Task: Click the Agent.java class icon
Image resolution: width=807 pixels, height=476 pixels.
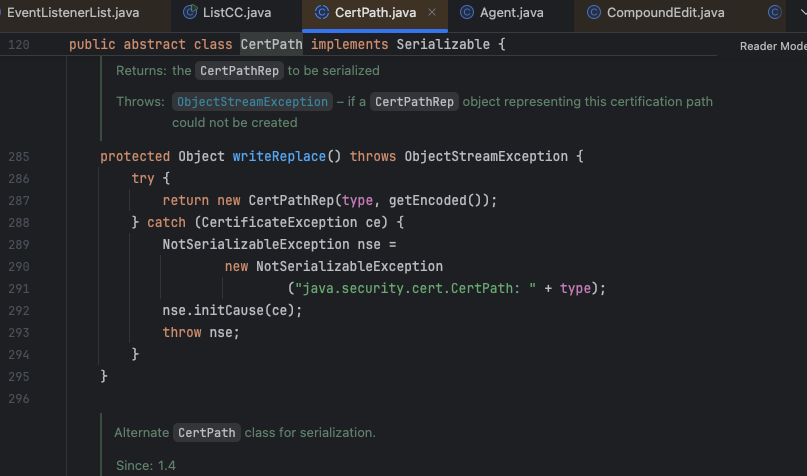Action: 467,13
